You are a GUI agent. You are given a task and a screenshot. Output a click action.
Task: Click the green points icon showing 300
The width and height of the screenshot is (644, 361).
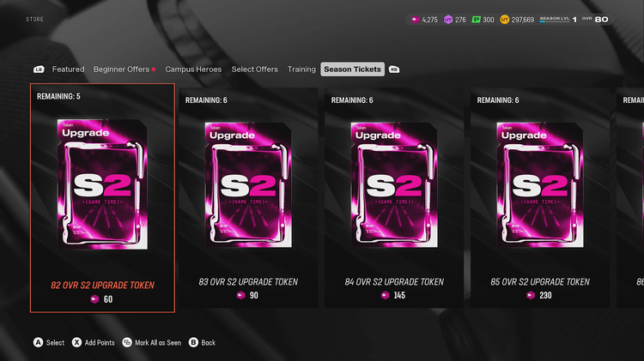coord(476,19)
